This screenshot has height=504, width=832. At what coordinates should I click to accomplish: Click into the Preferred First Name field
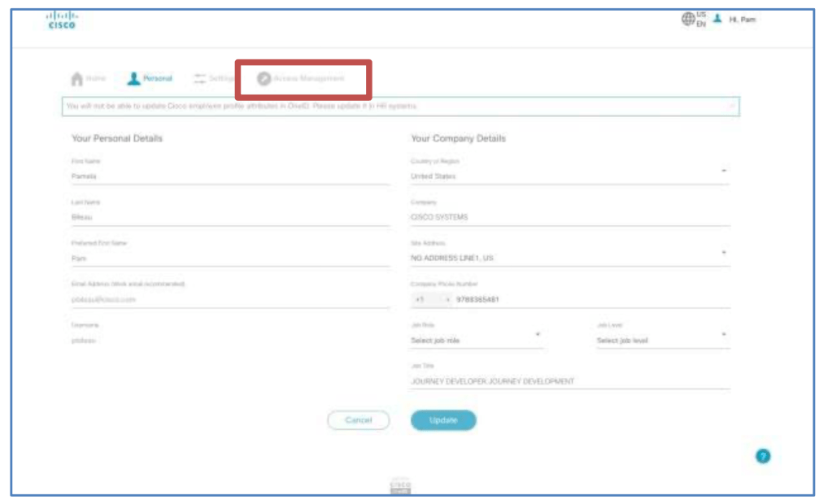click(230, 259)
